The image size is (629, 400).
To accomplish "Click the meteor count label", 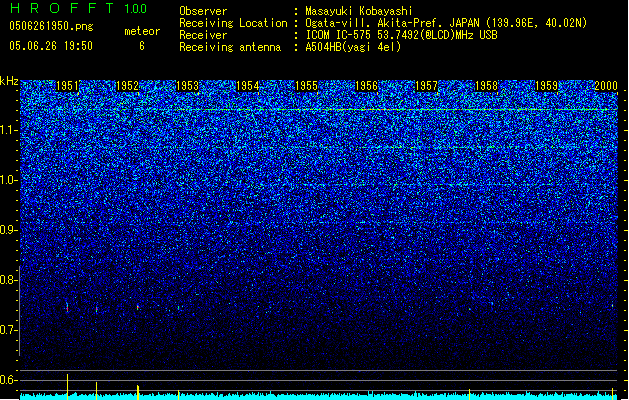I will click(142, 31).
